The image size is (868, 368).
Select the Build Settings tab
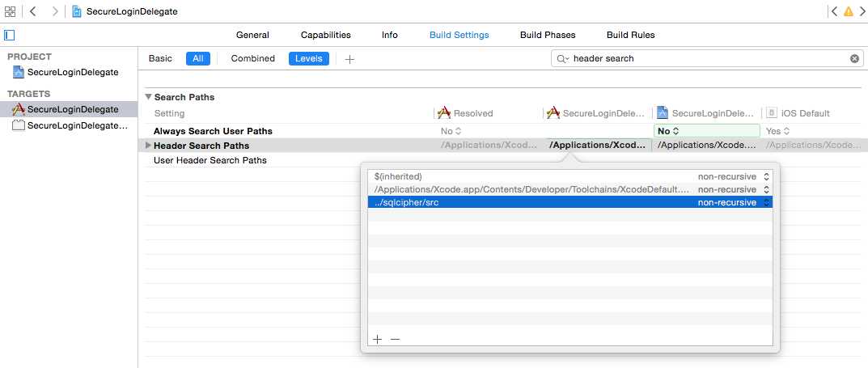tap(459, 35)
